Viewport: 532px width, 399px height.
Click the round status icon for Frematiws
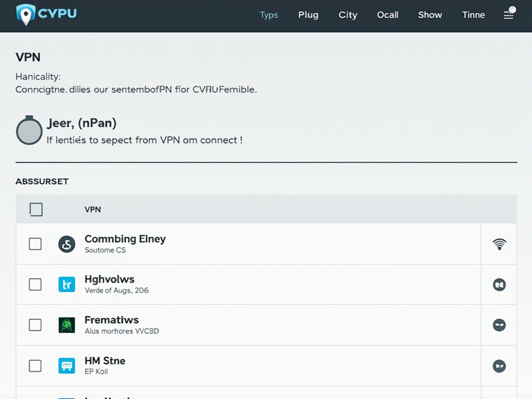(499, 325)
